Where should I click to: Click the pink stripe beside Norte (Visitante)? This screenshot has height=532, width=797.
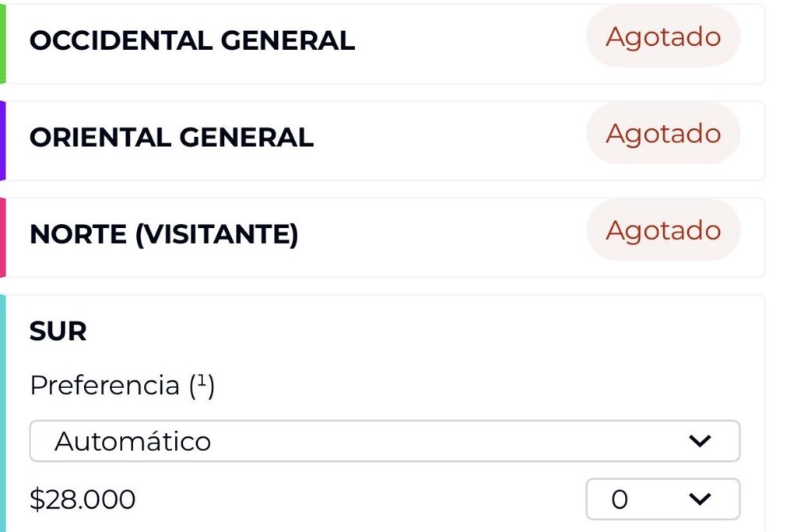(x=3, y=237)
